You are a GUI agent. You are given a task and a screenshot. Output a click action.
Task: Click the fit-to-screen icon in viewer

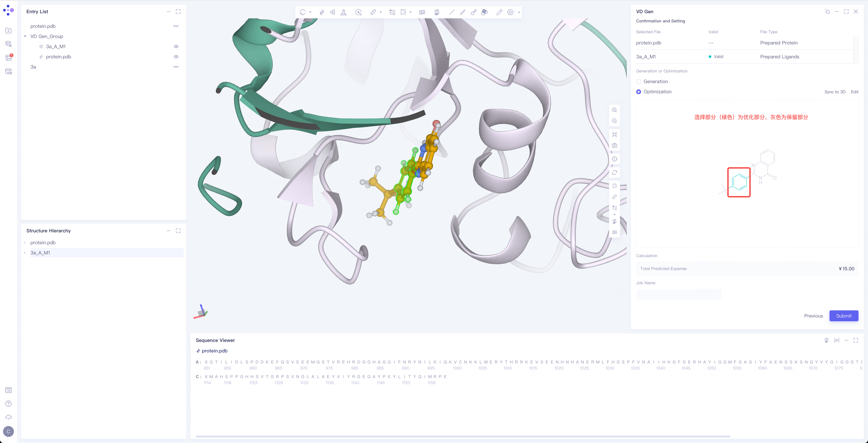point(615,134)
